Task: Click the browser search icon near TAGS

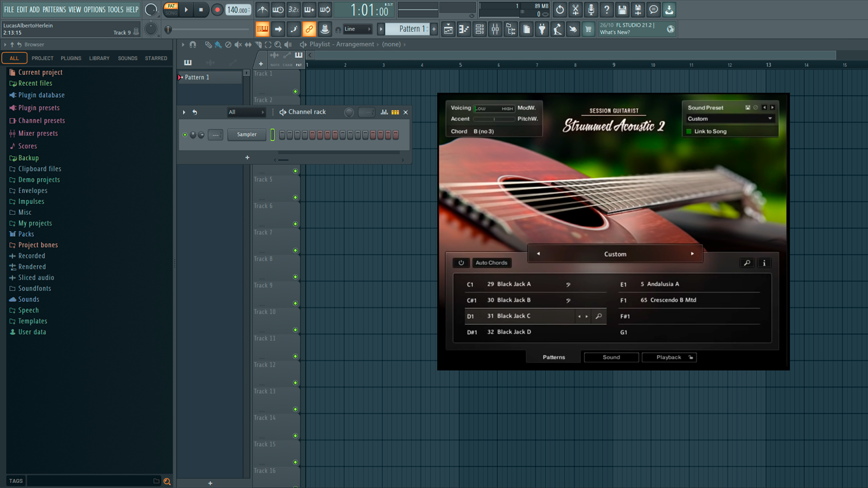Action: tap(167, 482)
